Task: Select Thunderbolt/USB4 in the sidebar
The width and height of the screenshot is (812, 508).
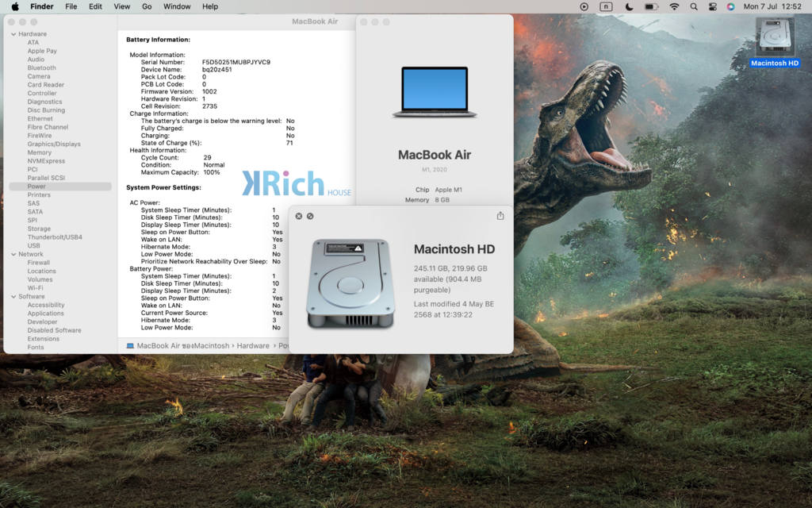Action: tap(55, 237)
